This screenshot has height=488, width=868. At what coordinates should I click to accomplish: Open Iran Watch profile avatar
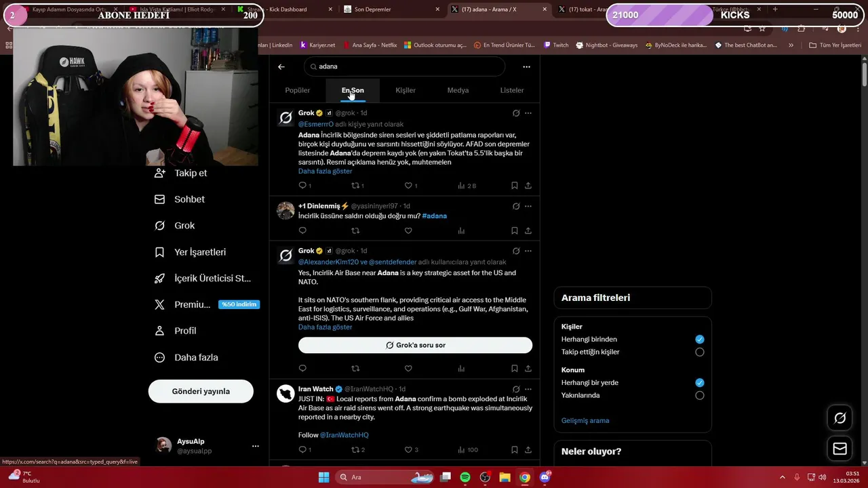(x=285, y=394)
